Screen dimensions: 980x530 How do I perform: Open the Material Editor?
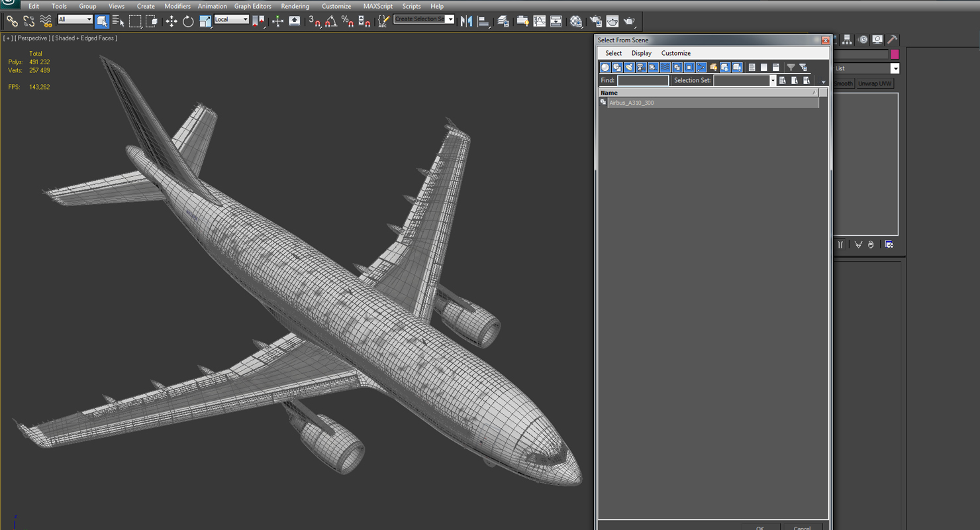point(576,21)
